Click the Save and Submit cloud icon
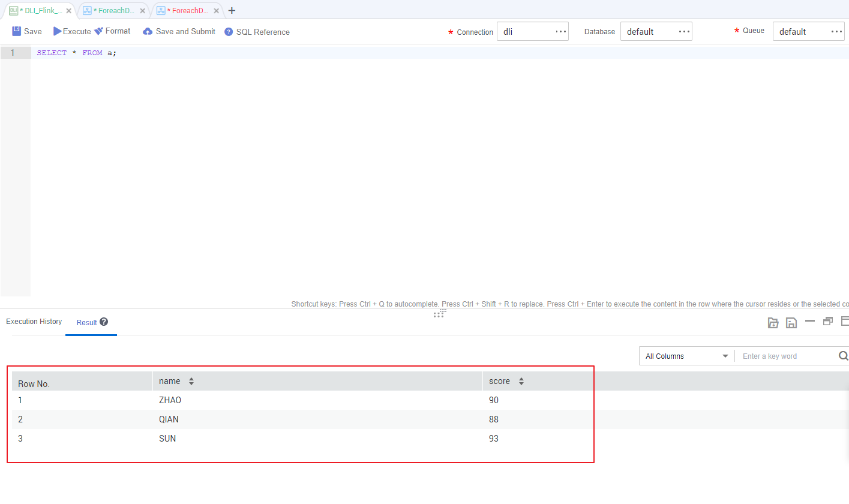The image size is (849, 504). tap(148, 31)
